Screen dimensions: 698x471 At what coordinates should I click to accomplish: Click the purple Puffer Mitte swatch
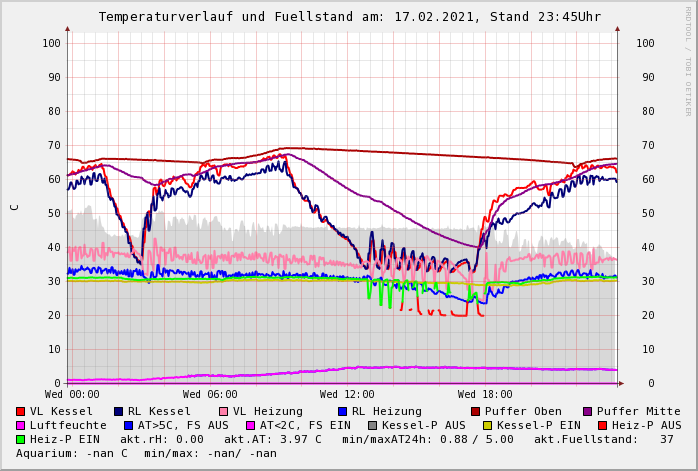589,411
